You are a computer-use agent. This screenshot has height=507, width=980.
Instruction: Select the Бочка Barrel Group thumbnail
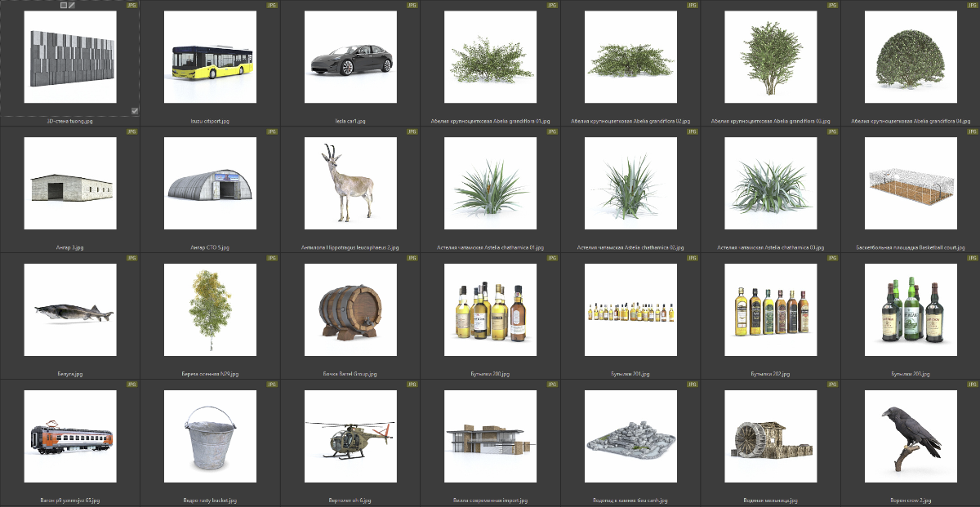pos(350,310)
